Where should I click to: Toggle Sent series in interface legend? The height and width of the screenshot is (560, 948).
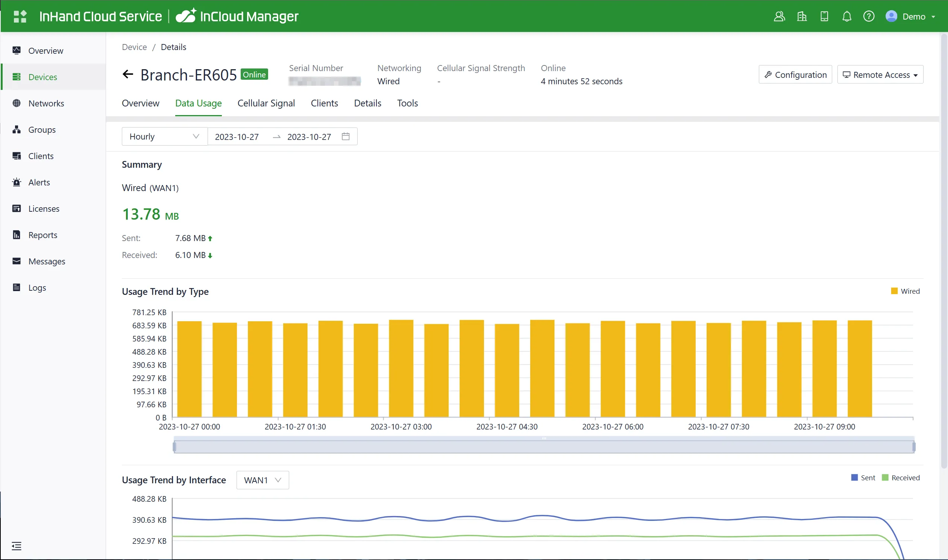863,478
